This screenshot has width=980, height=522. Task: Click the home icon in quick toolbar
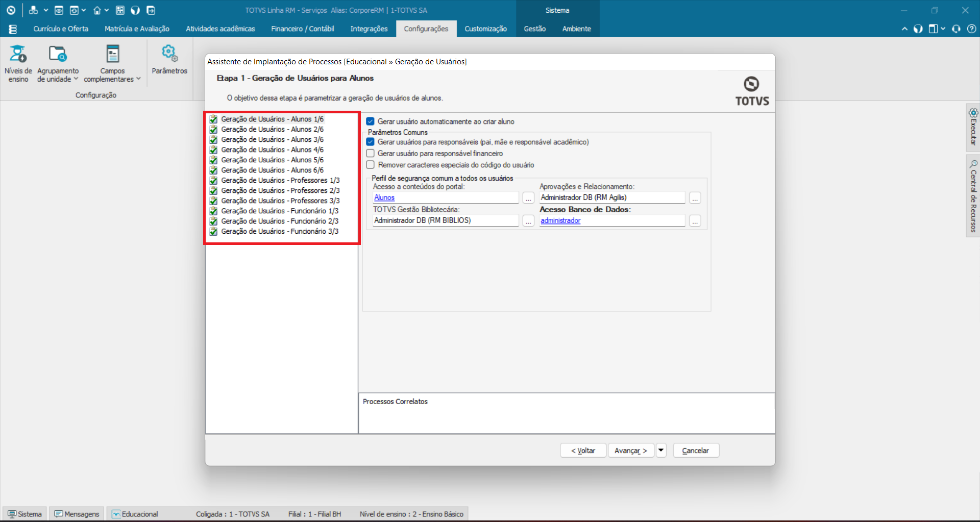coord(97,10)
